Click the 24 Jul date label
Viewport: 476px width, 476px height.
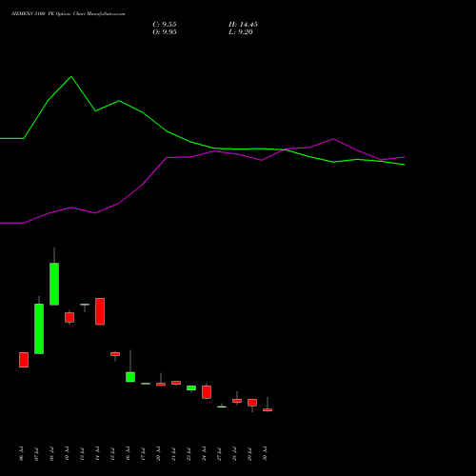pyautogui.click(x=204, y=453)
